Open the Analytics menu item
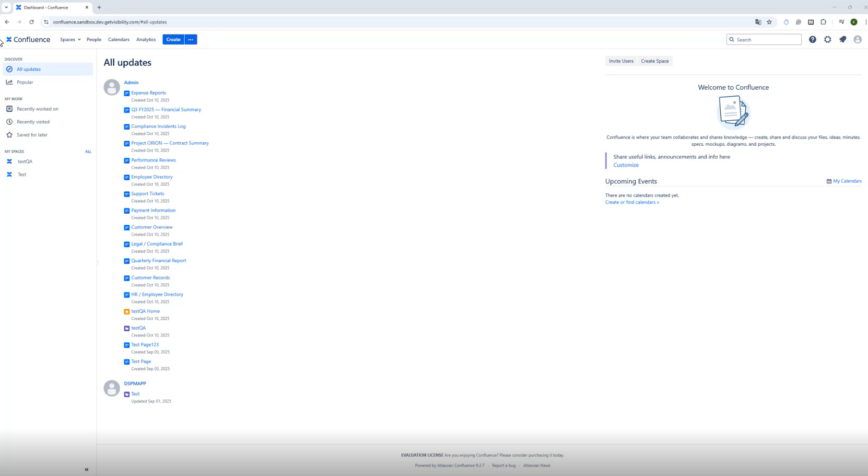The width and height of the screenshot is (868, 476). click(146, 40)
